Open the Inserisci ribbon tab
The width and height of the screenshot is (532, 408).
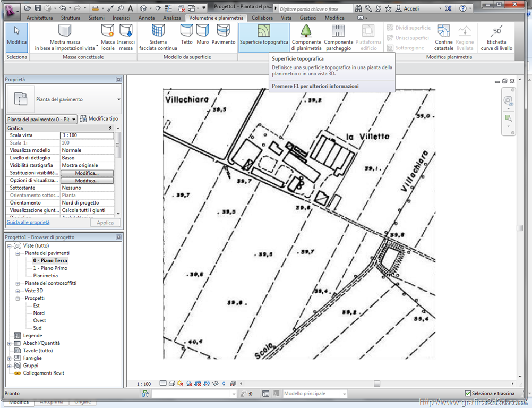(121, 18)
